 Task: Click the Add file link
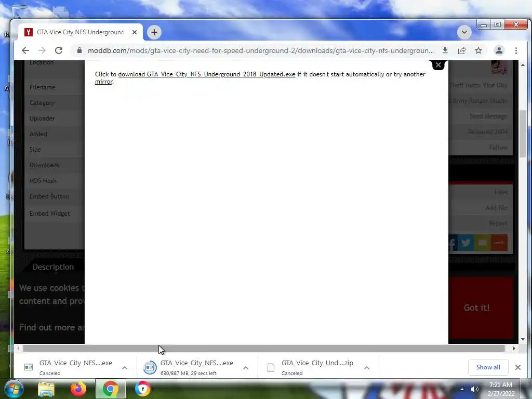coord(496,208)
